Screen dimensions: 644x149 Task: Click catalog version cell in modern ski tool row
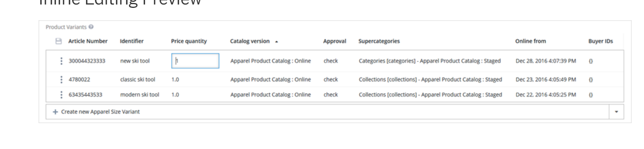point(270,95)
